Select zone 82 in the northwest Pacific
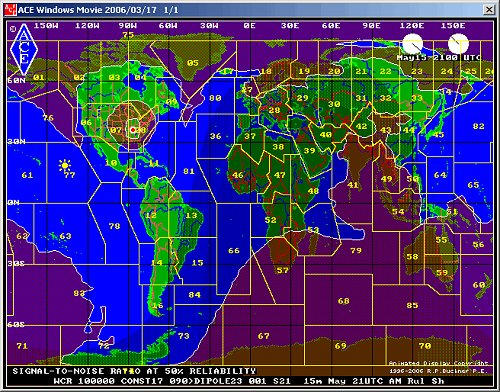This screenshot has width=500, height=392. pos(478,126)
